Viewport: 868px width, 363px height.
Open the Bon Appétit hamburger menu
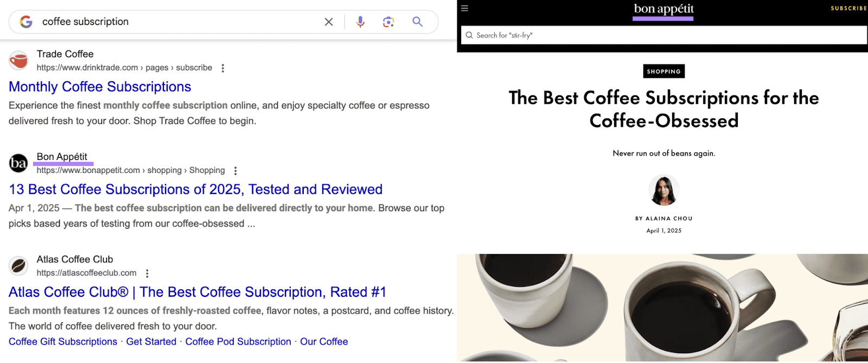[x=464, y=8]
